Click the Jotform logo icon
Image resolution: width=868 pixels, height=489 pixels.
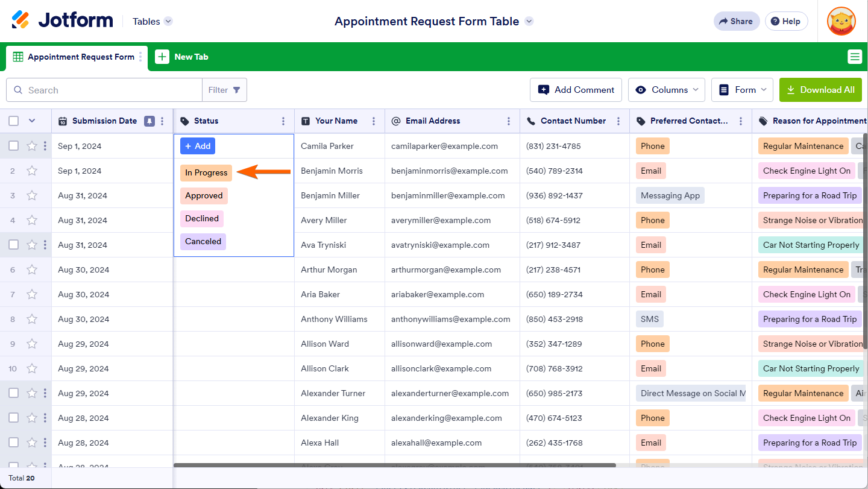pos(20,21)
